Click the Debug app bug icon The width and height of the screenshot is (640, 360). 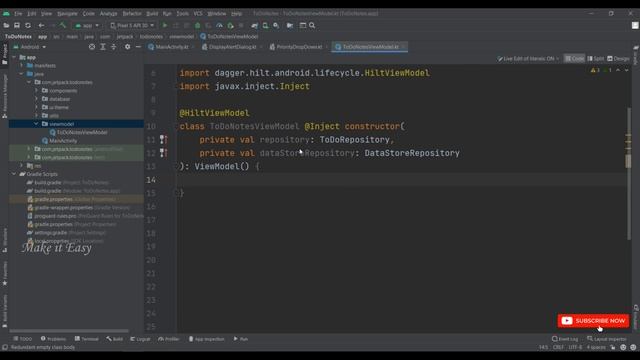tap(198, 25)
